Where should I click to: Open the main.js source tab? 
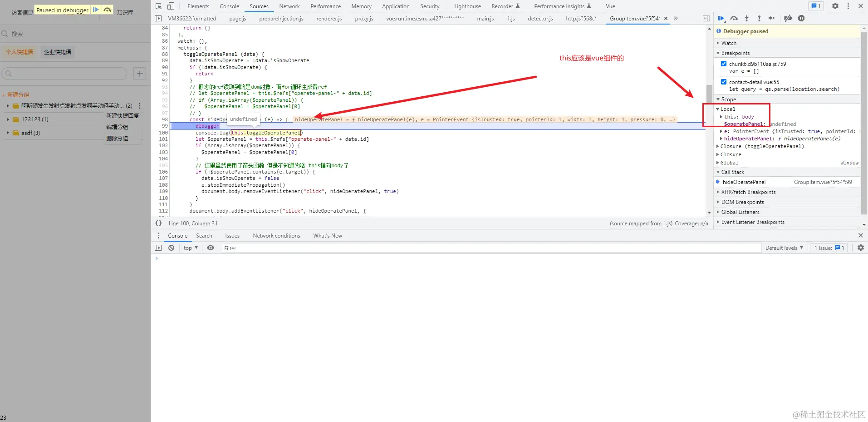485,19
